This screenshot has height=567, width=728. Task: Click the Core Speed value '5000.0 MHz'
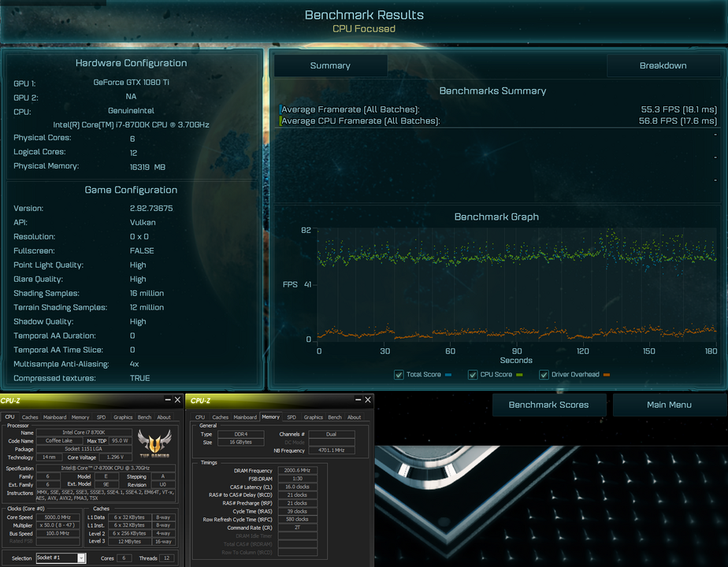point(58,517)
